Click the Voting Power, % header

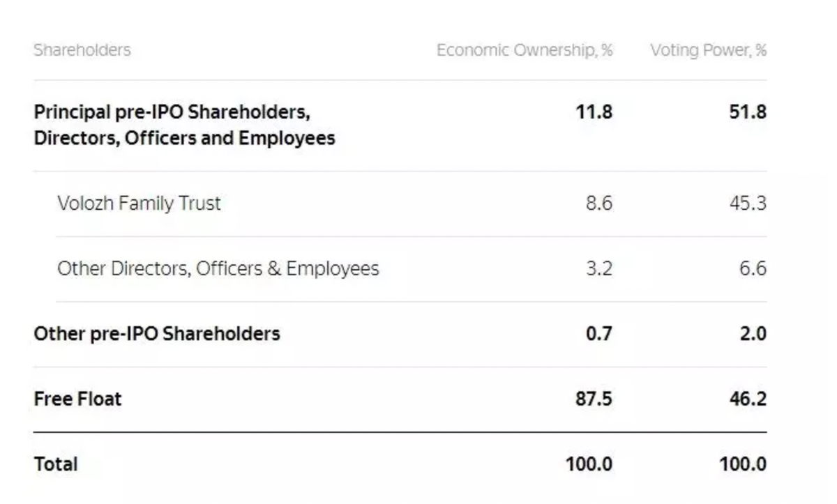[x=708, y=50]
